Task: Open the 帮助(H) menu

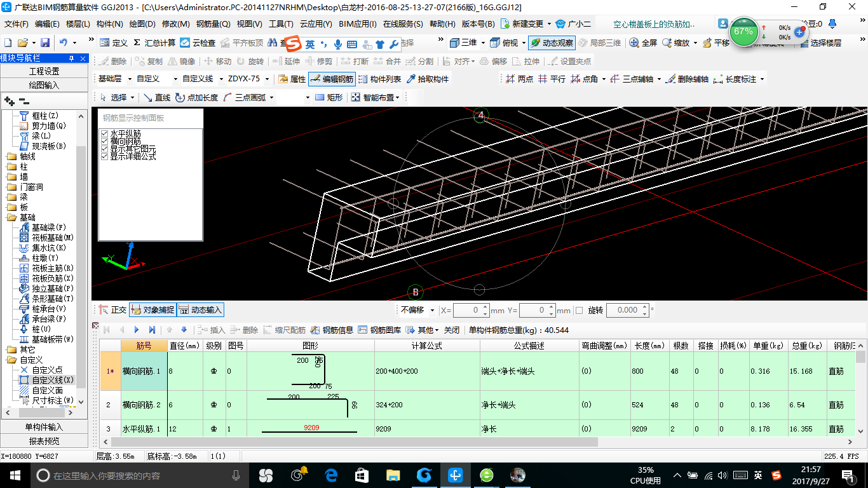Action: click(442, 24)
